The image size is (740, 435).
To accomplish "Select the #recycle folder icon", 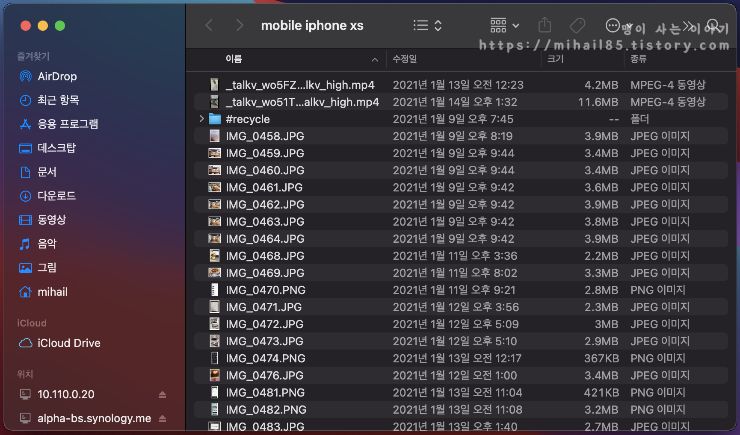I will (215, 119).
